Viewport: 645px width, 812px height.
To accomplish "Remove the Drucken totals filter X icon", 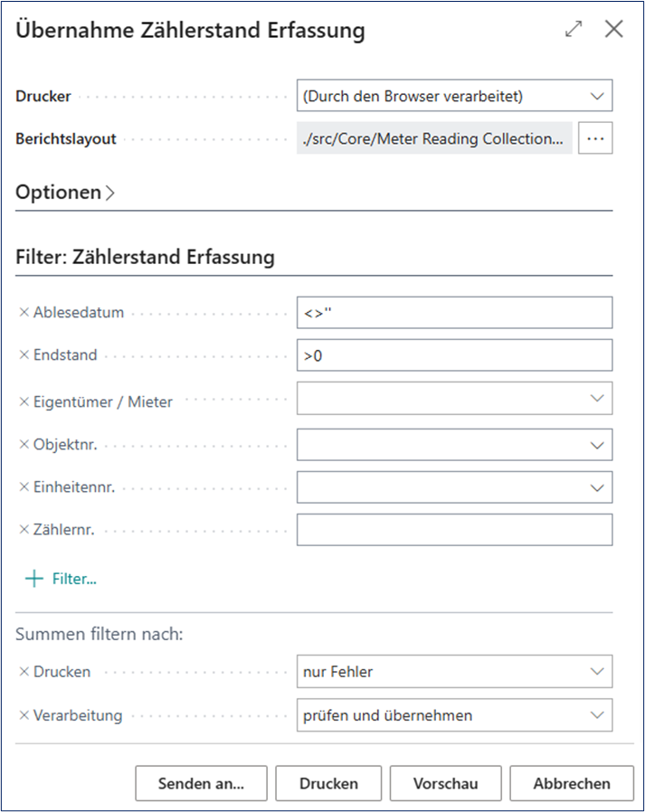I will click(x=24, y=672).
